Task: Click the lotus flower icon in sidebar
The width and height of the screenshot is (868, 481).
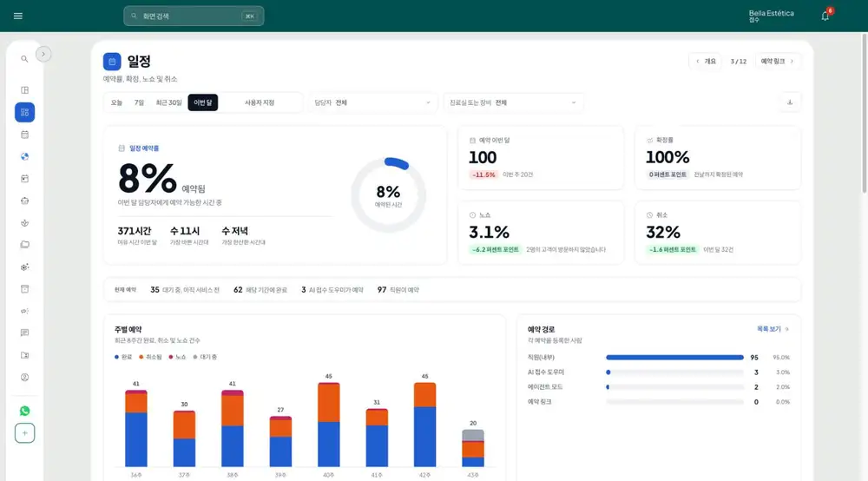Action: (x=24, y=223)
